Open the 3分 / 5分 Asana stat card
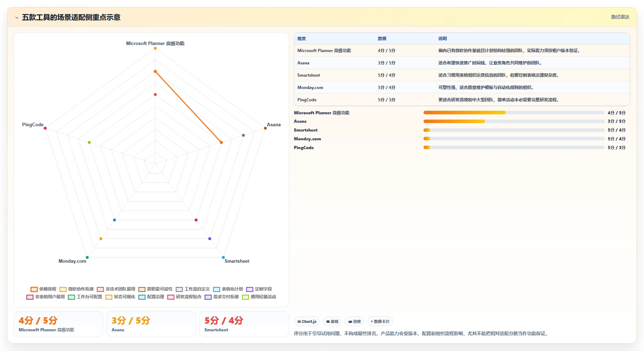The height and width of the screenshot is (351, 644). [151, 324]
